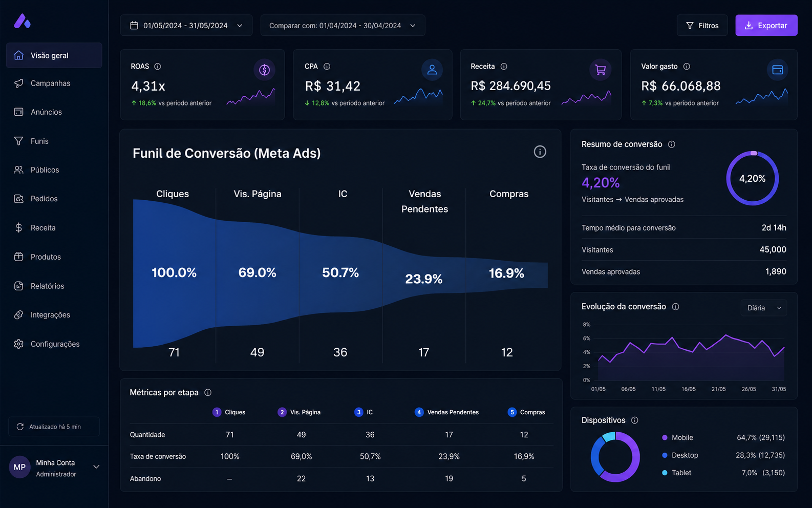The image size is (812, 508).
Task: Open Integrações in the sidebar
Action: click(54, 315)
